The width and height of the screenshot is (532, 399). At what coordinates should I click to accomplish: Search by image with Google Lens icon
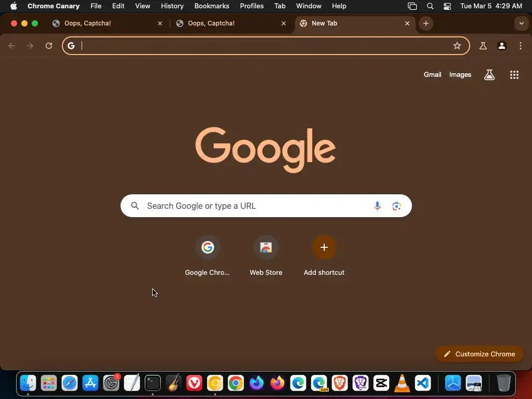point(396,206)
